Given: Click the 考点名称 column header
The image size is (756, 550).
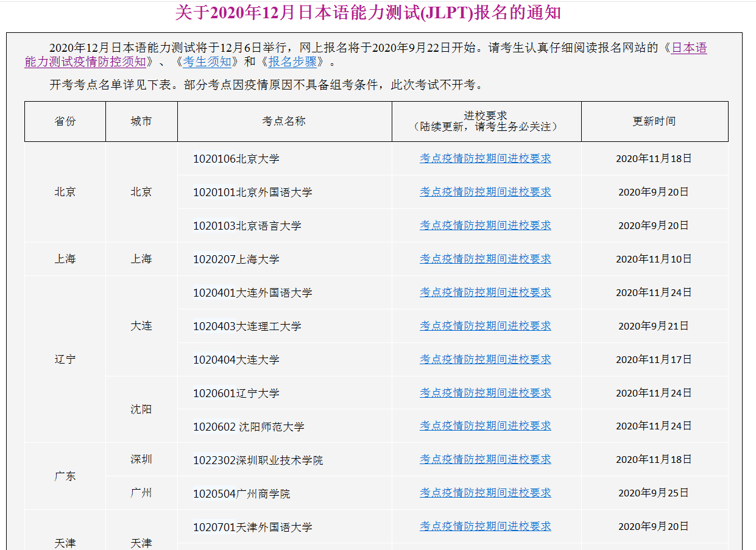Looking at the screenshot, I should [x=284, y=121].
